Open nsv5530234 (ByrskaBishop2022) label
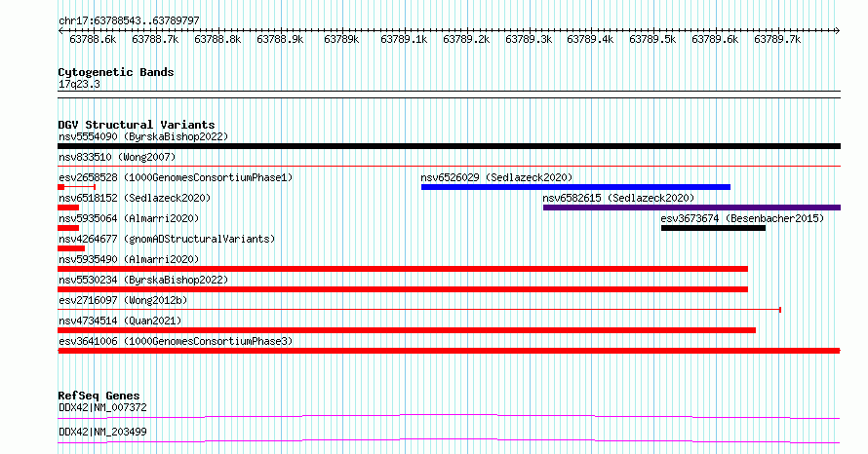The image size is (868, 454). 143,280
